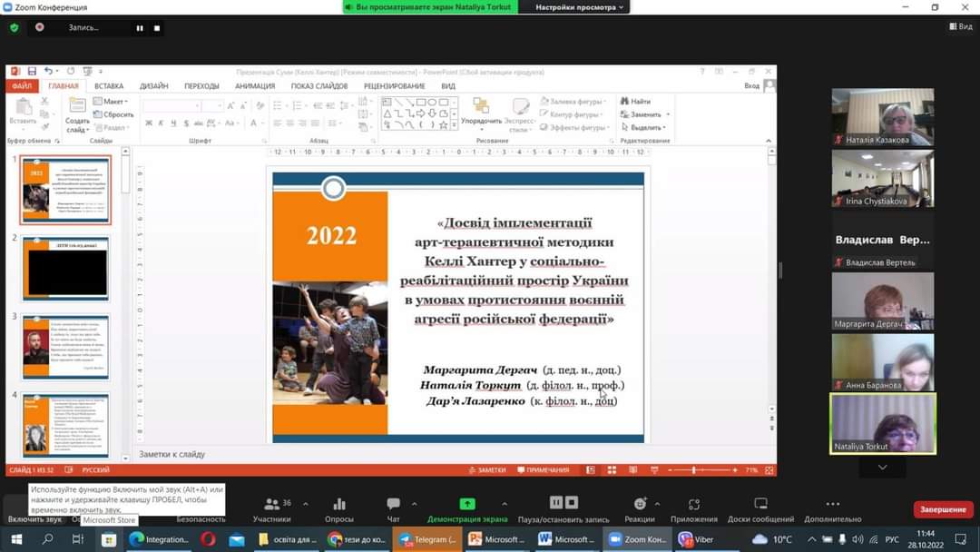This screenshot has height=552, width=980.
Task: Open Whiteboards from the Zoom toolbar
Action: click(x=760, y=505)
